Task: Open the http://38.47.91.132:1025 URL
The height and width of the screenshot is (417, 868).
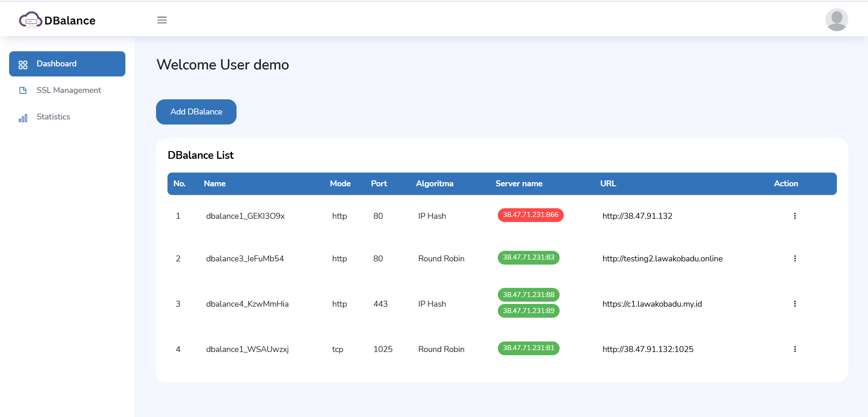Action: coord(647,349)
